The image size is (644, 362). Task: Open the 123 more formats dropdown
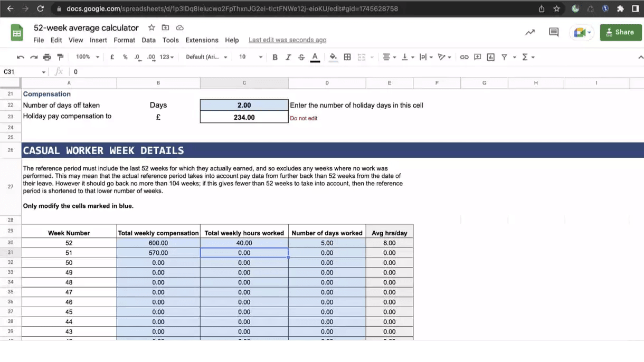click(166, 57)
